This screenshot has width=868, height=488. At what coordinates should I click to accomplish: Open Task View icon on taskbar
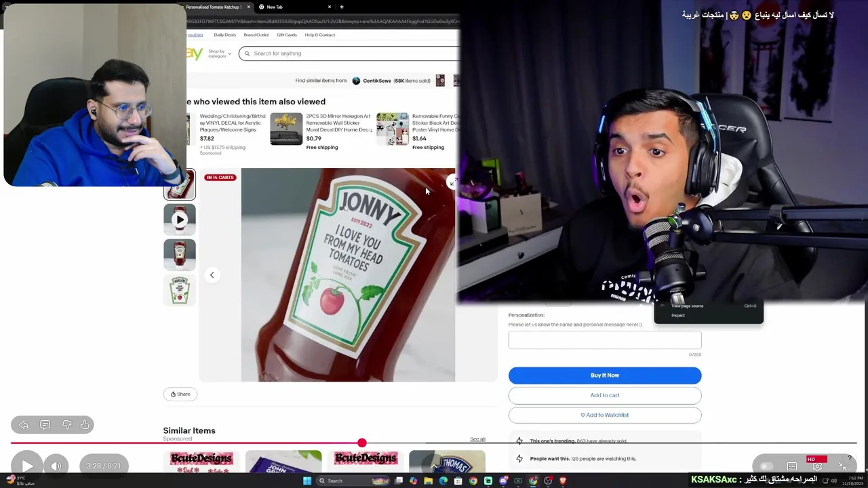(x=399, y=481)
